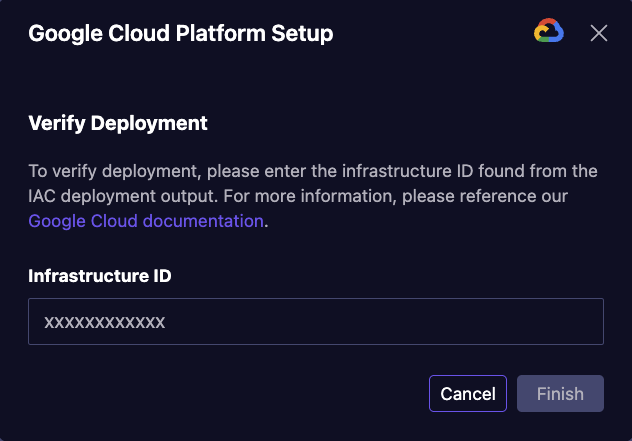Click the Google Cloud Platform Setup title

[181, 33]
